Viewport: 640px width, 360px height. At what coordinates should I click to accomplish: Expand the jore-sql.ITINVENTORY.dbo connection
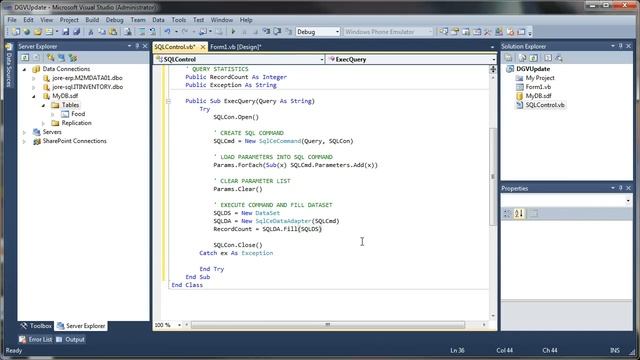[34, 87]
